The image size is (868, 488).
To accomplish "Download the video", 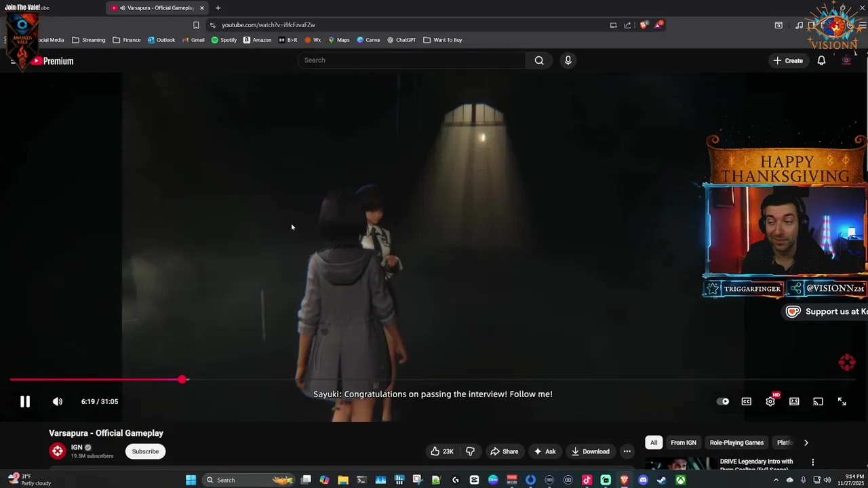I will click(590, 451).
